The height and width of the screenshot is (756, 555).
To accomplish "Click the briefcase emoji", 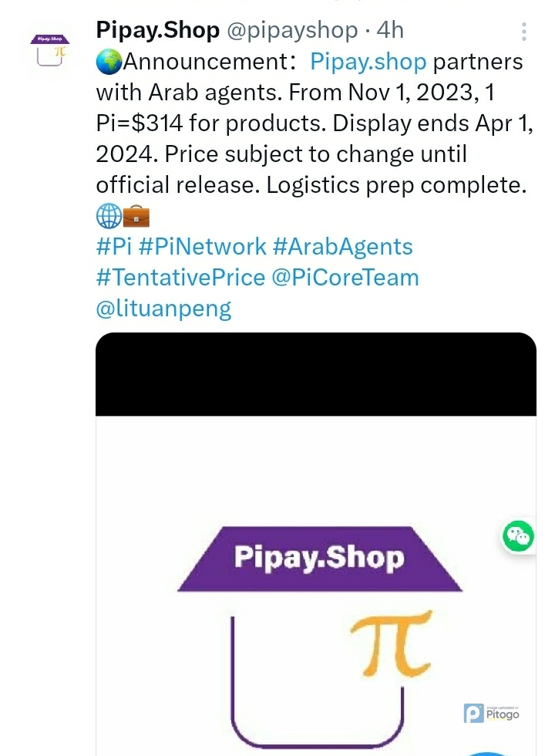I will coord(136,217).
